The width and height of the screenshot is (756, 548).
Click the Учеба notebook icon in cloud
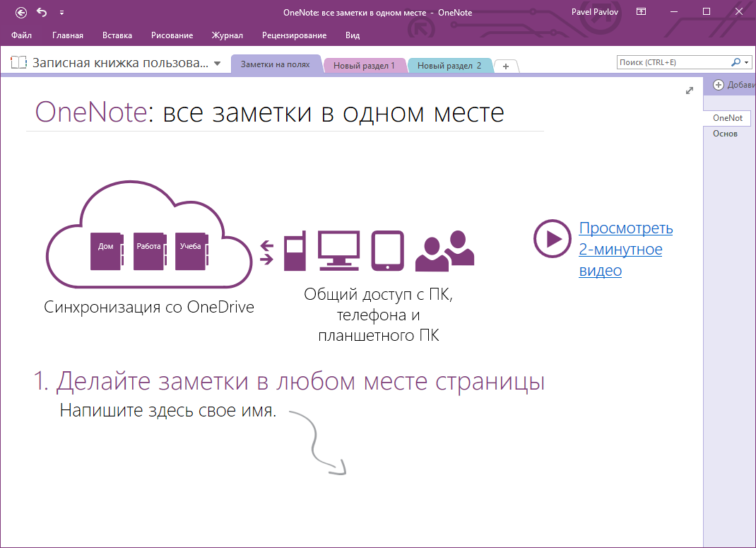click(192, 251)
